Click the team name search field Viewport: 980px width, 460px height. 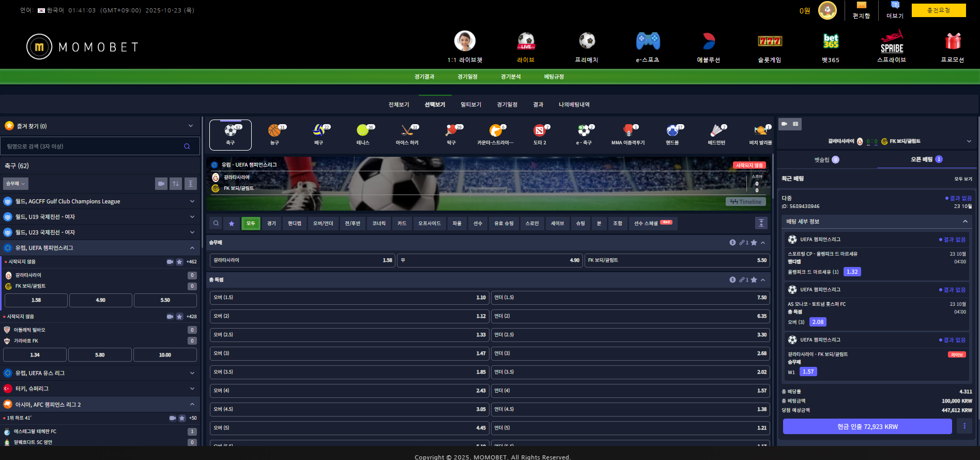[93, 146]
